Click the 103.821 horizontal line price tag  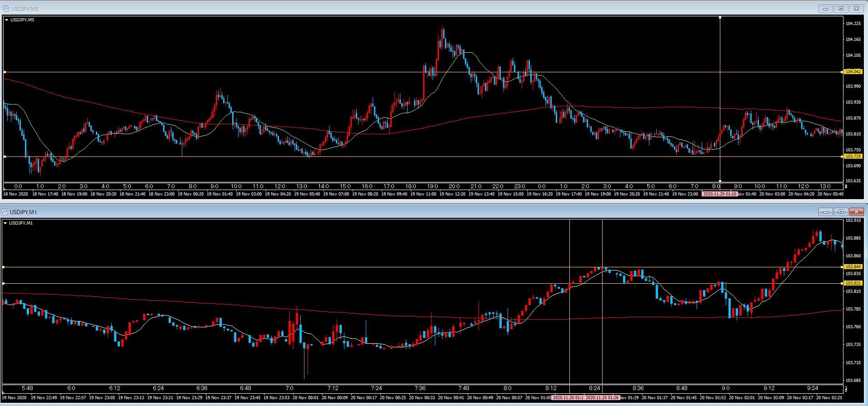point(853,283)
